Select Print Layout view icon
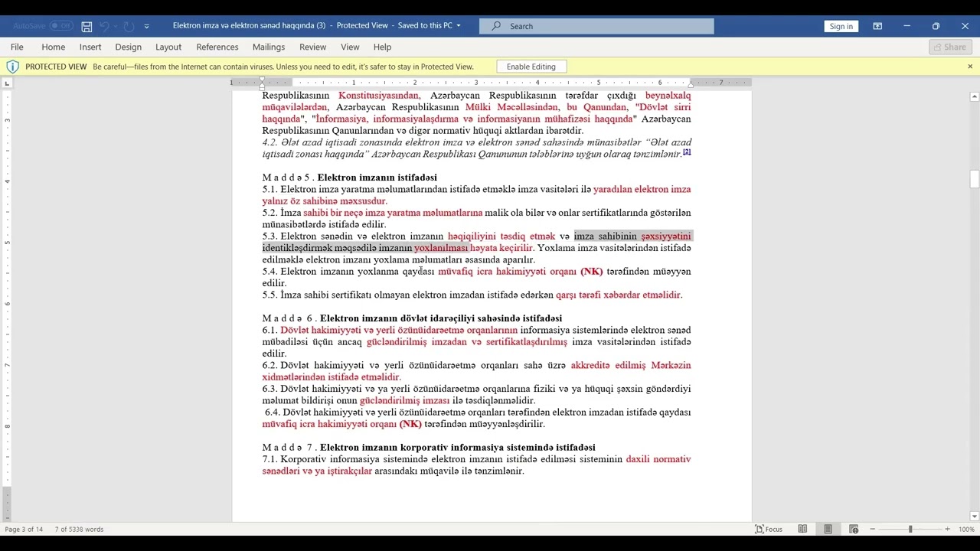This screenshot has width=980, height=551. tap(828, 529)
